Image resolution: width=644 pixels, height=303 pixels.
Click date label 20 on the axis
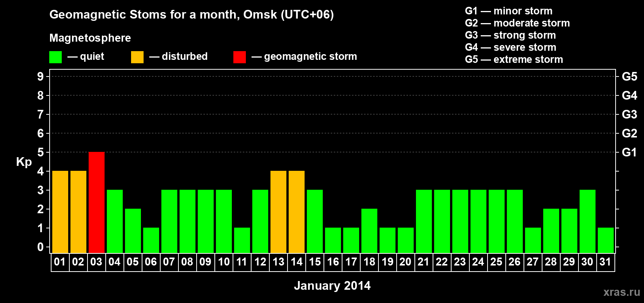(x=405, y=262)
